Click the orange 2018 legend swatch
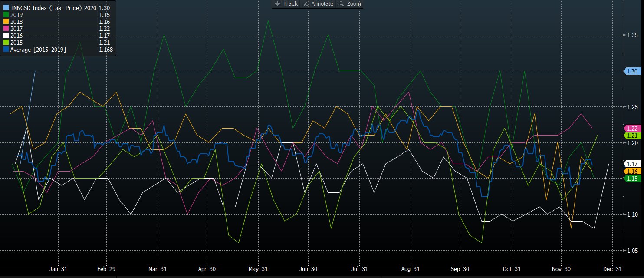The height and width of the screenshot is (278, 644). click(5, 22)
